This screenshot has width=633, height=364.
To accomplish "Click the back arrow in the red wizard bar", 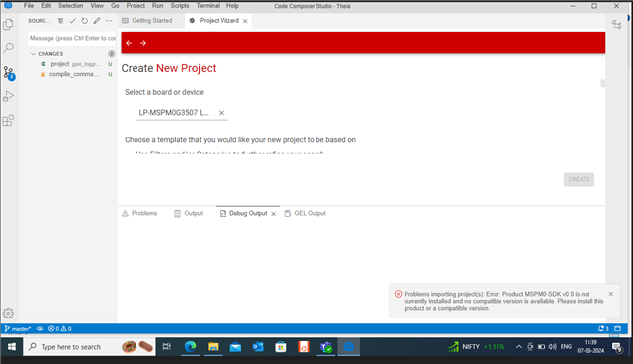I will [129, 43].
